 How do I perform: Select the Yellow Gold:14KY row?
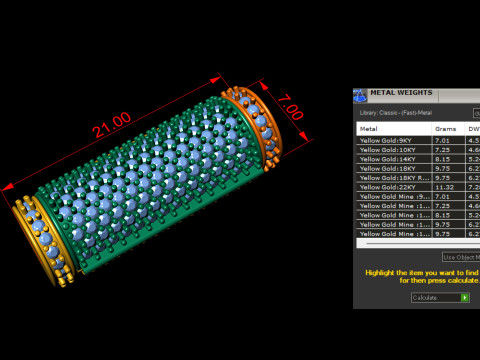418,159
